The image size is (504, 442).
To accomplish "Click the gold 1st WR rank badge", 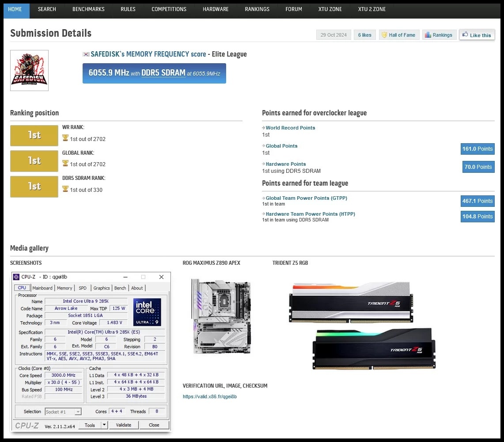I will pos(34,135).
